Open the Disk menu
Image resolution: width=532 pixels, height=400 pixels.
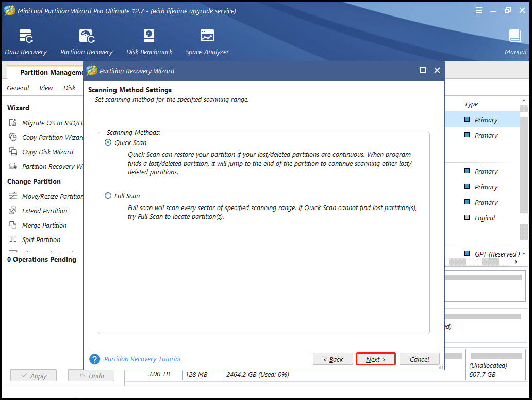pos(70,88)
